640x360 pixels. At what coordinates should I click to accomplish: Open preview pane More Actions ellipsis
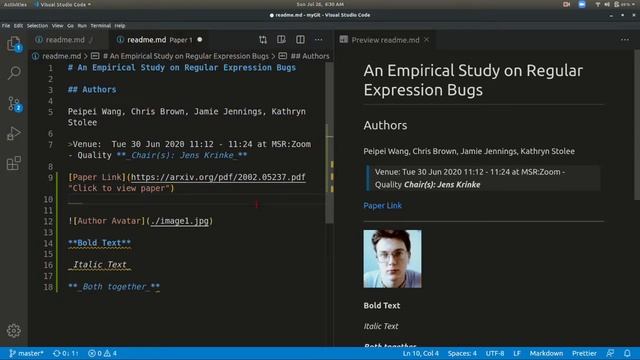pos(625,40)
